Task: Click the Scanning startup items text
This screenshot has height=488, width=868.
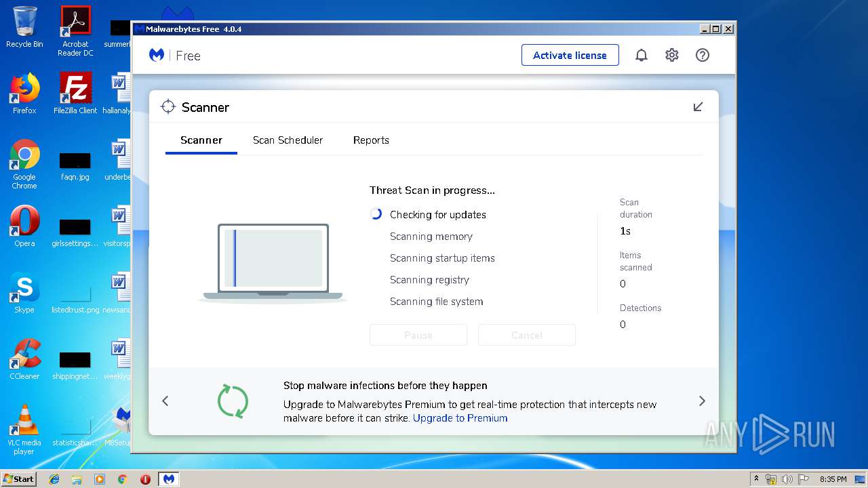Action: pos(442,258)
